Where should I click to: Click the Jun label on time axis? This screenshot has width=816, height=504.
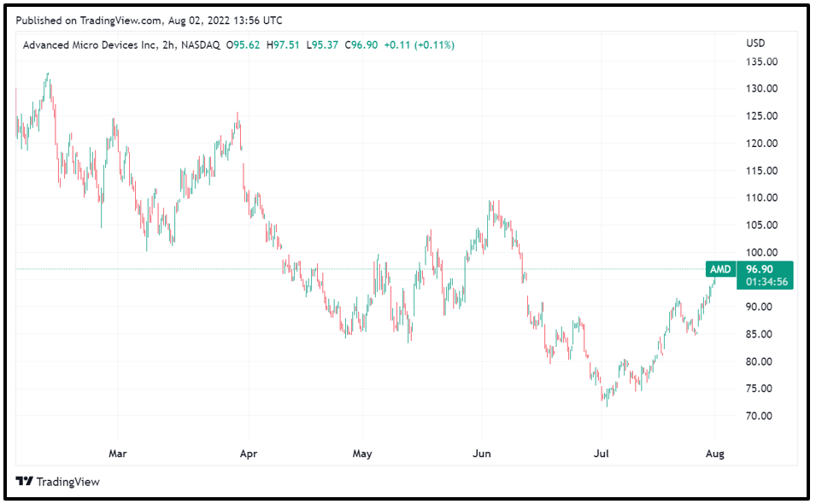pyautogui.click(x=482, y=454)
